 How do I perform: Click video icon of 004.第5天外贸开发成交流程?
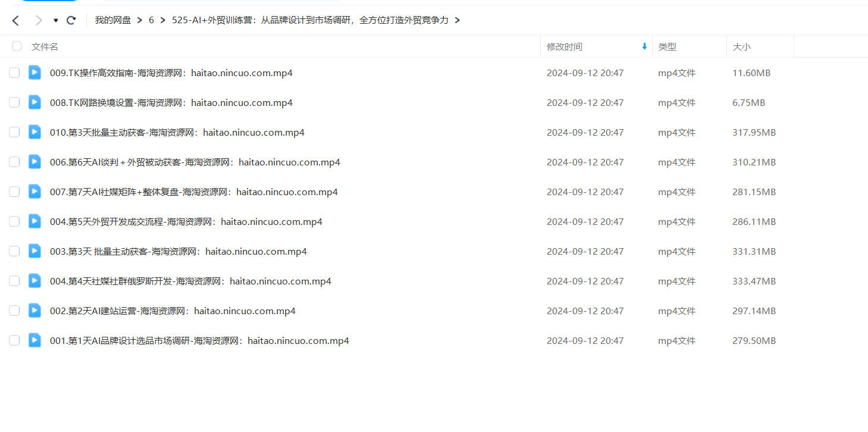pos(35,221)
